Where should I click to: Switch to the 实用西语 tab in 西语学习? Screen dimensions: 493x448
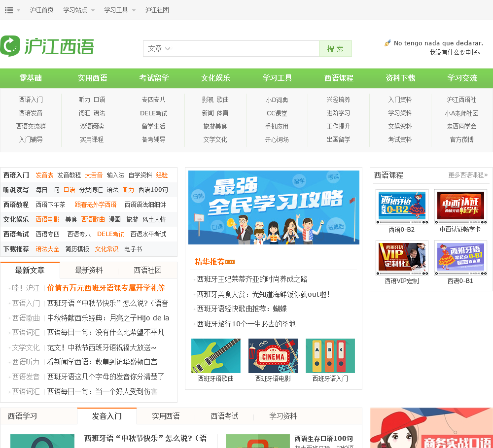tap(166, 416)
